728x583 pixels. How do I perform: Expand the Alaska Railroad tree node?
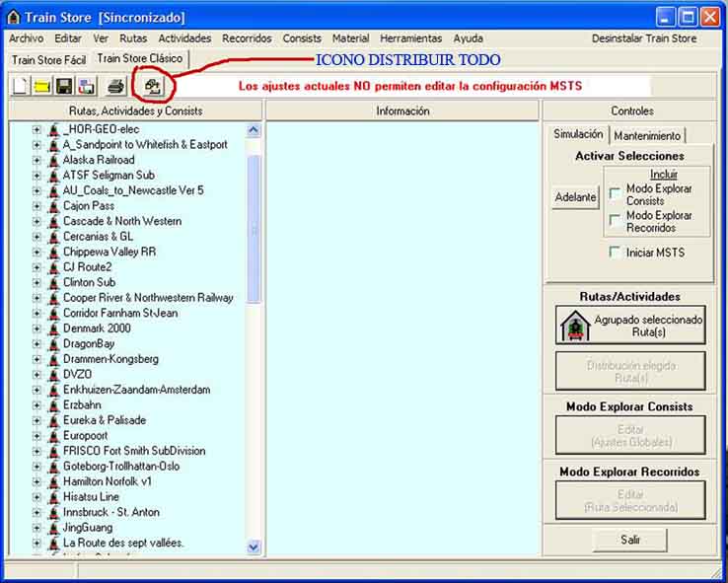click(x=36, y=160)
